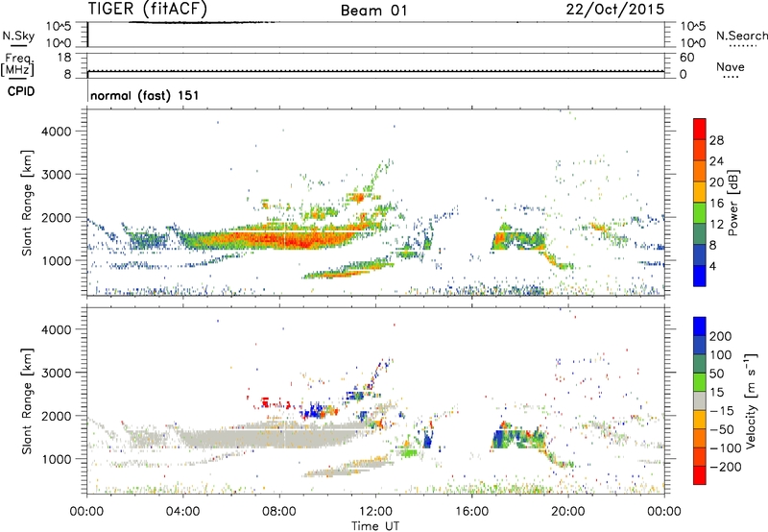Image resolution: width=768 pixels, height=532 pixels.
Task: Pick the 50–100 teal Velocity segment
Action: click(x=700, y=364)
